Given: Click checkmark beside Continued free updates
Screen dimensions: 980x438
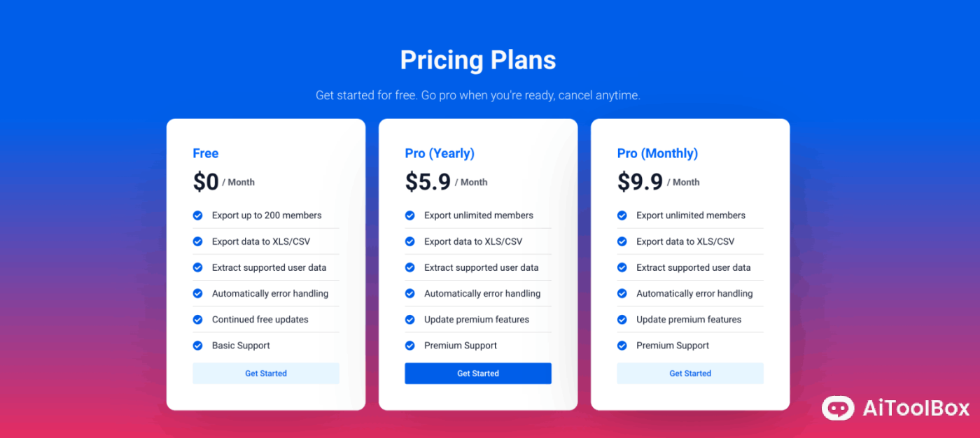Looking at the screenshot, I should 198,320.
